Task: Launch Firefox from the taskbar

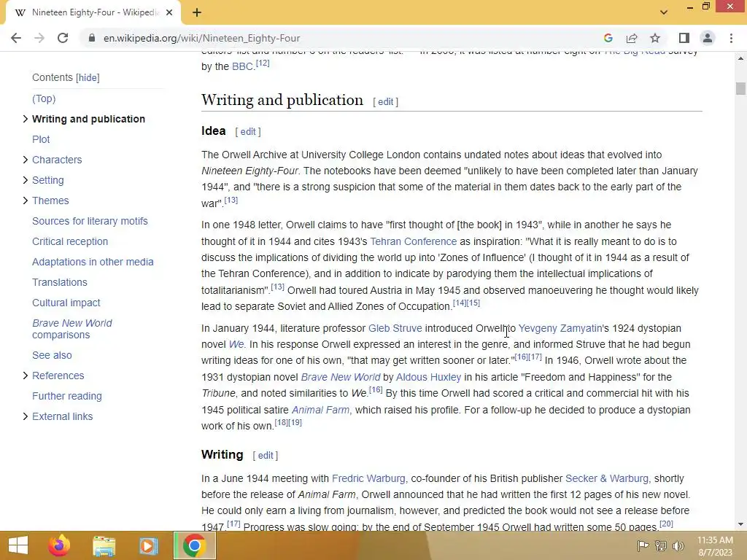Action: pyautogui.click(x=59, y=545)
